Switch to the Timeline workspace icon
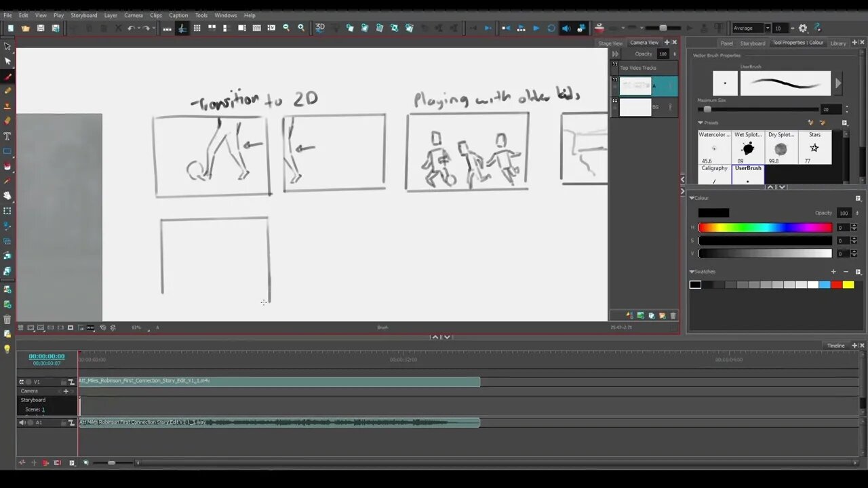 pos(182,28)
